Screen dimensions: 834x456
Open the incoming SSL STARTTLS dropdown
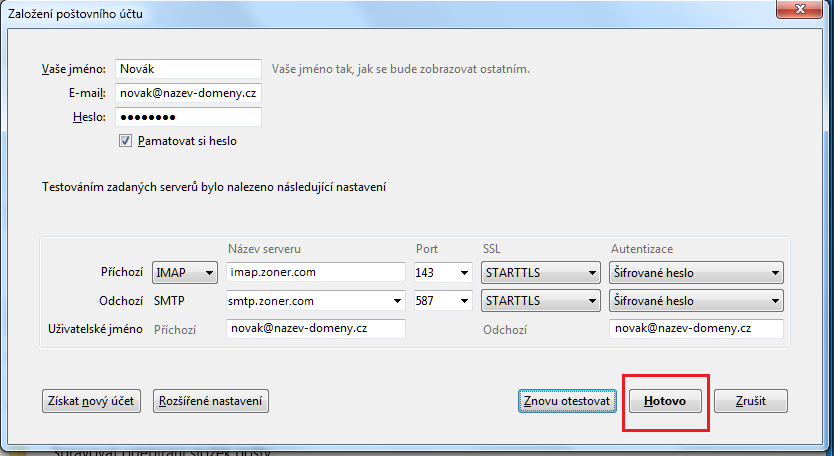pos(540,273)
